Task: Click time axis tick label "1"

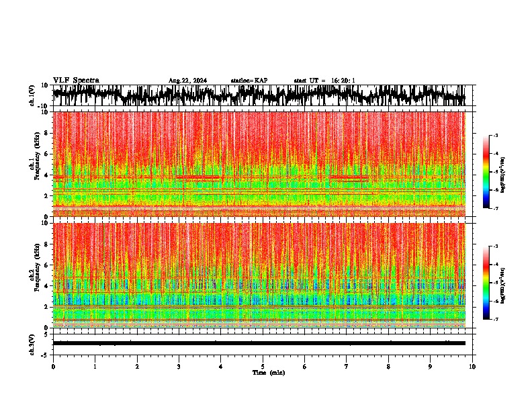Action: coord(95,367)
